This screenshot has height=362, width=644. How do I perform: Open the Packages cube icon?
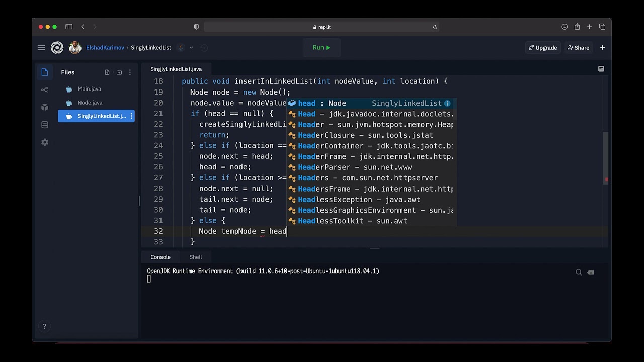click(x=45, y=107)
